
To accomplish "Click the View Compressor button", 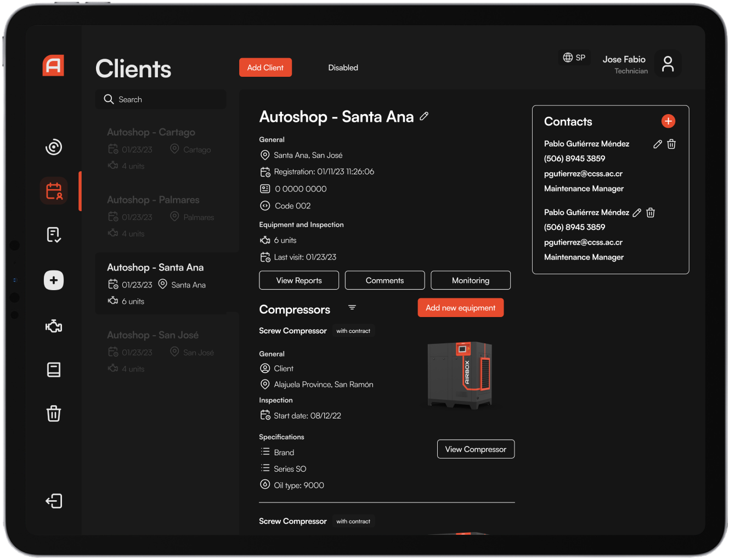I will point(476,449).
